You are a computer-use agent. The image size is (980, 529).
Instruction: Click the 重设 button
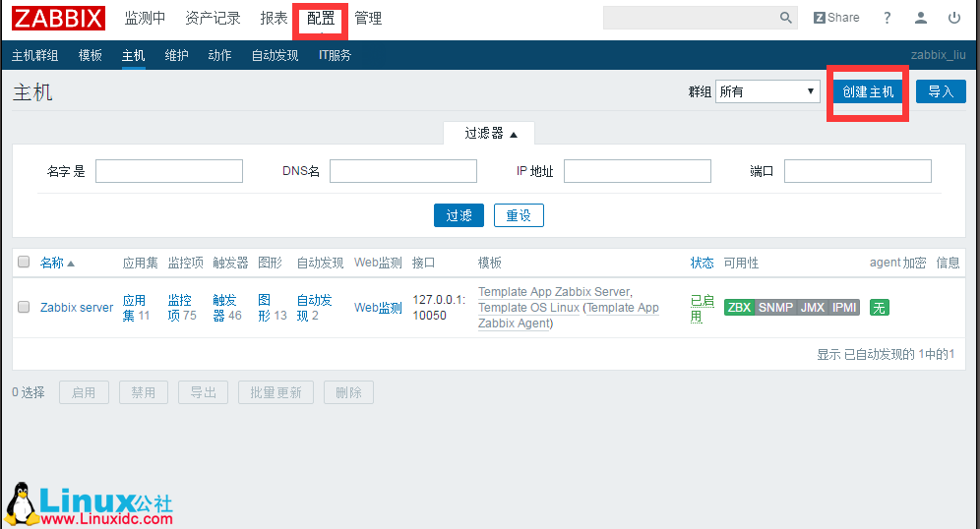click(x=519, y=215)
